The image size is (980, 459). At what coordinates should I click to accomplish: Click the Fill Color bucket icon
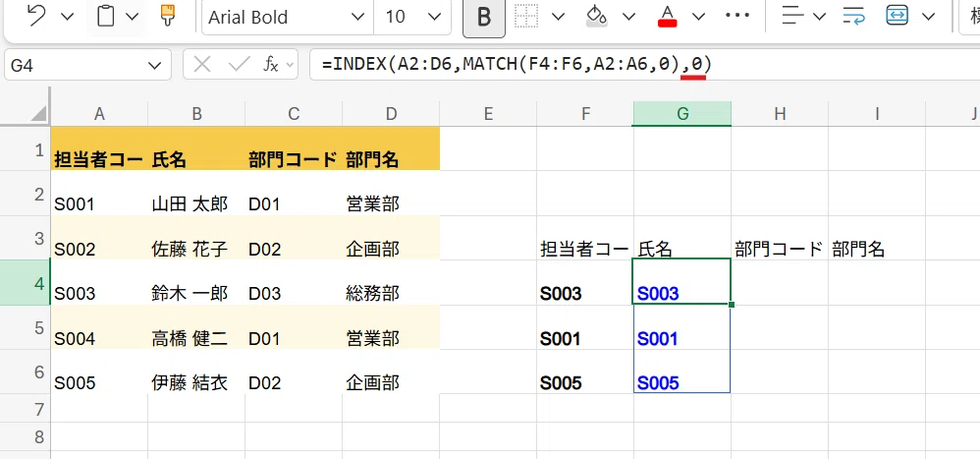pos(597,16)
